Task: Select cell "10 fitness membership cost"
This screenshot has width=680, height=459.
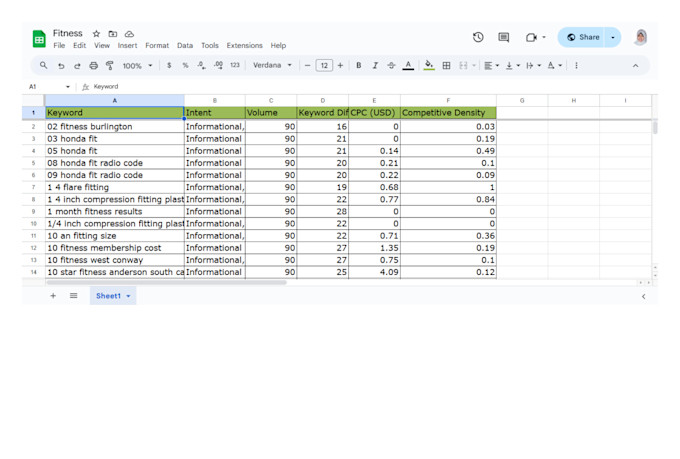Action: 115,248
